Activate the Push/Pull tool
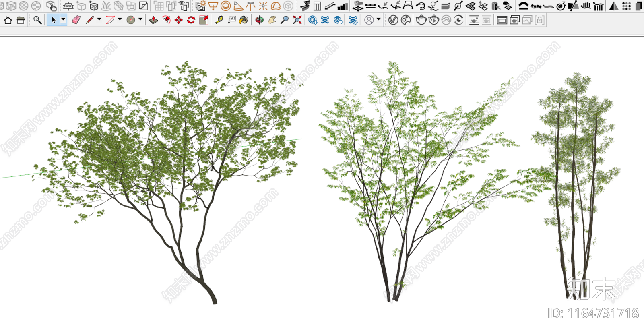This screenshot has width=644, height=329. [x=153, y=20]
